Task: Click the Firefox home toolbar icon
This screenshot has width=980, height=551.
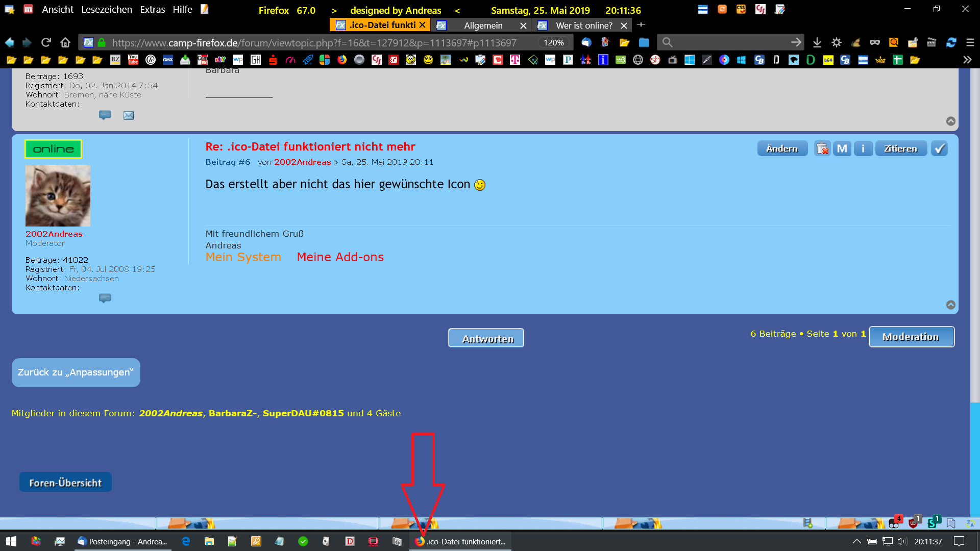Action: tap(65, 42)
